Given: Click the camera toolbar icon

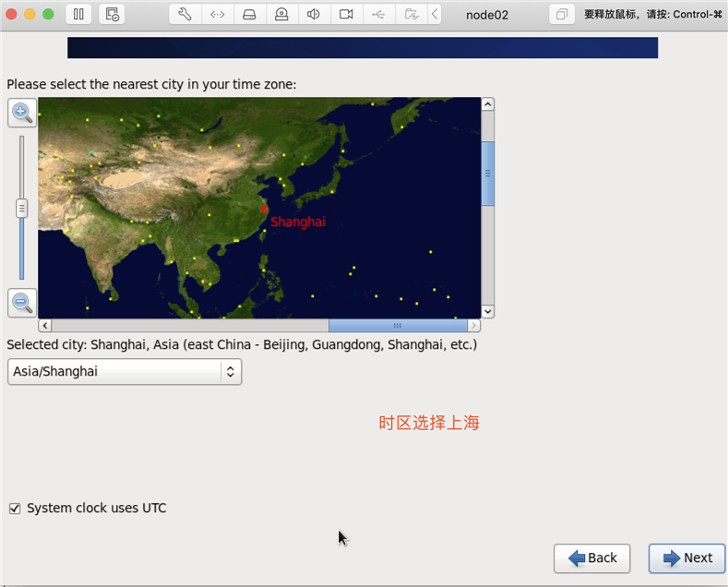Looking at the screenshot, I should 346,15.
